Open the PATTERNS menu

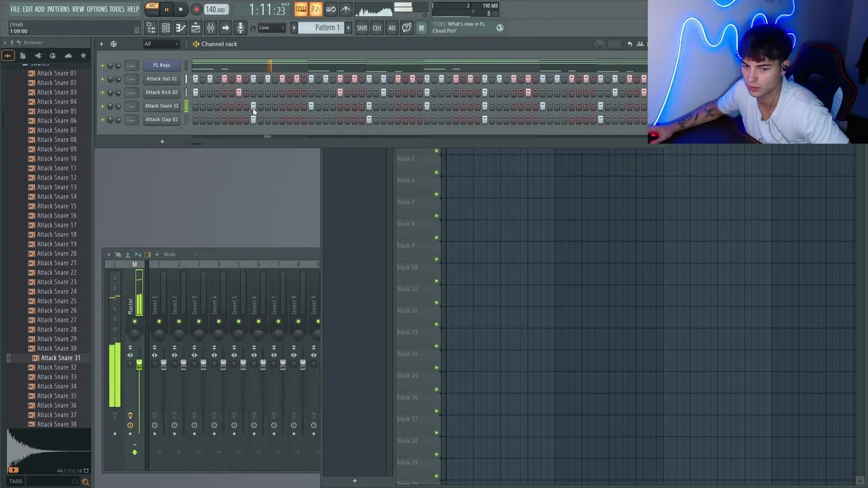tap(58, 9)
